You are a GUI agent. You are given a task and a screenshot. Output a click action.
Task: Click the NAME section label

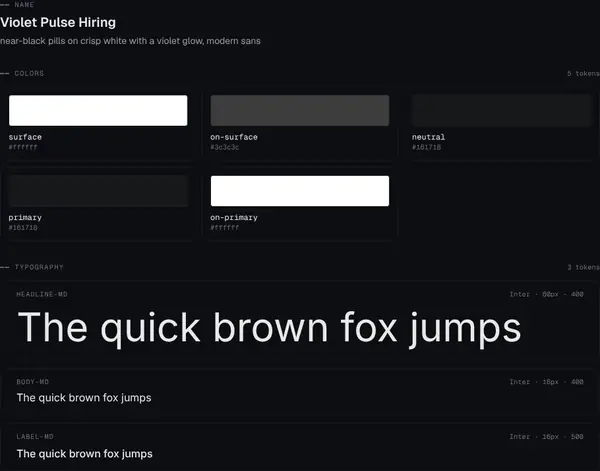tap(24, 5)
